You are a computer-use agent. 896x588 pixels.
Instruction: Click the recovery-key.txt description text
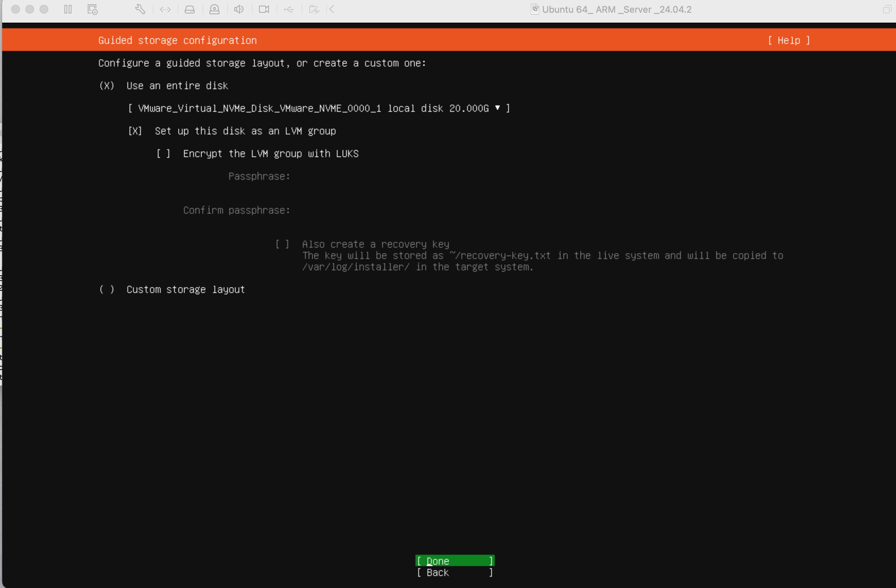pos(542,261)
